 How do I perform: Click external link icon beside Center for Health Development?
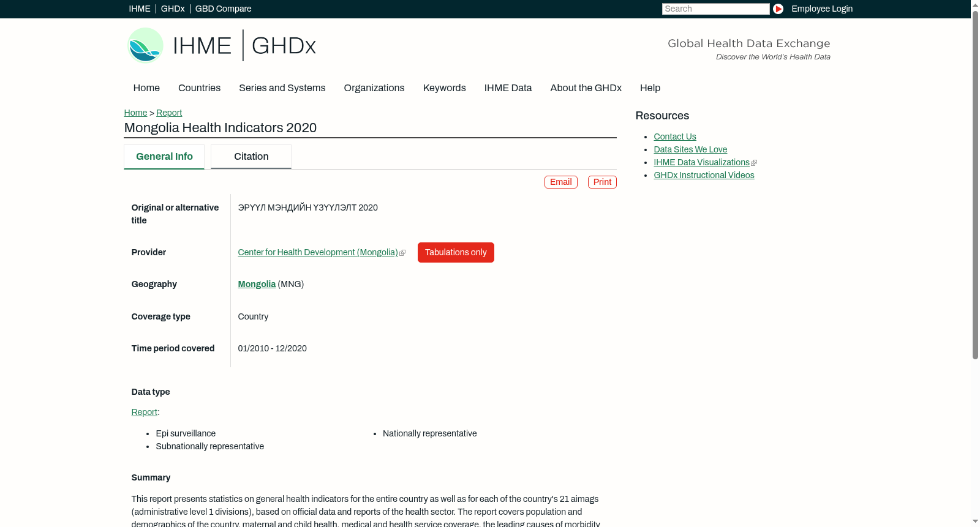click(402, 253)
